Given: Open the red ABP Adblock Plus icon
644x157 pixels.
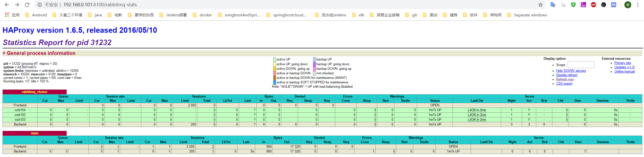Looking at the screenshot, I should (593, 5).
